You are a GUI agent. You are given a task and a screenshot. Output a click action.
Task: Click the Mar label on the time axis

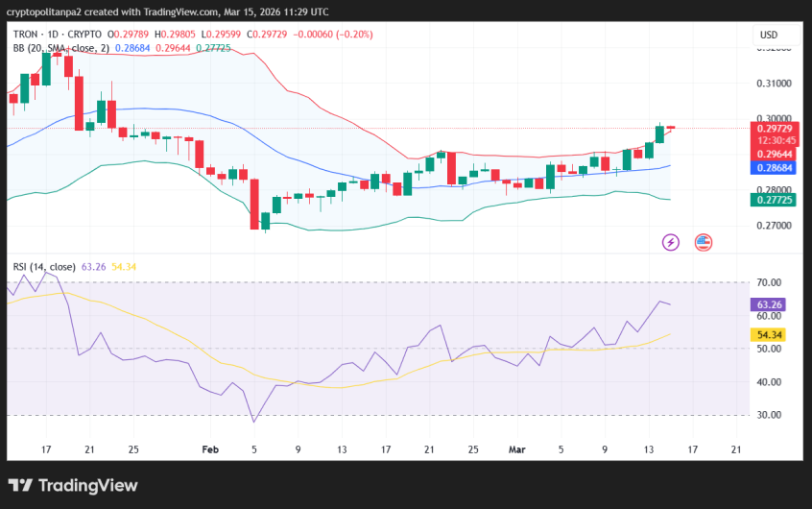518,448
